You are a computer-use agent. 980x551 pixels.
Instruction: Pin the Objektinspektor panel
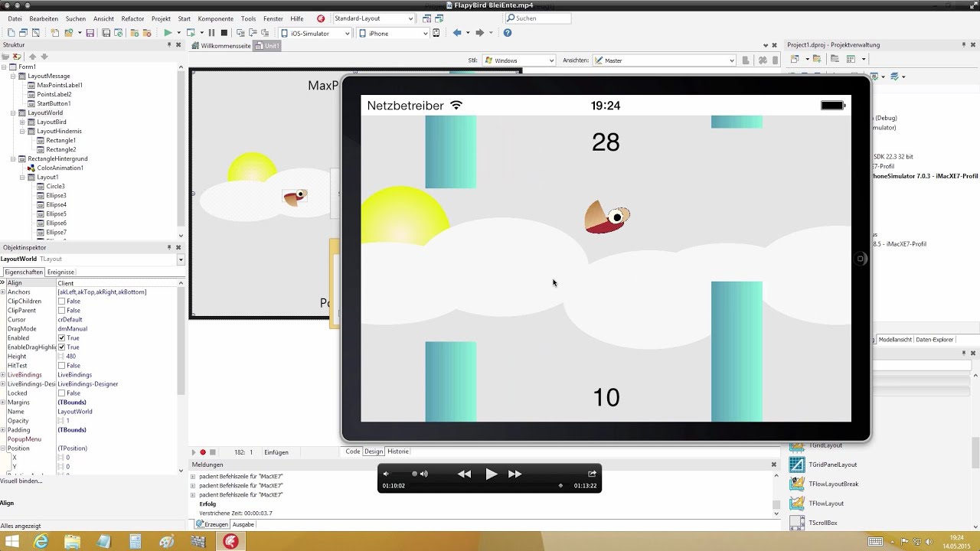point(169,247)
